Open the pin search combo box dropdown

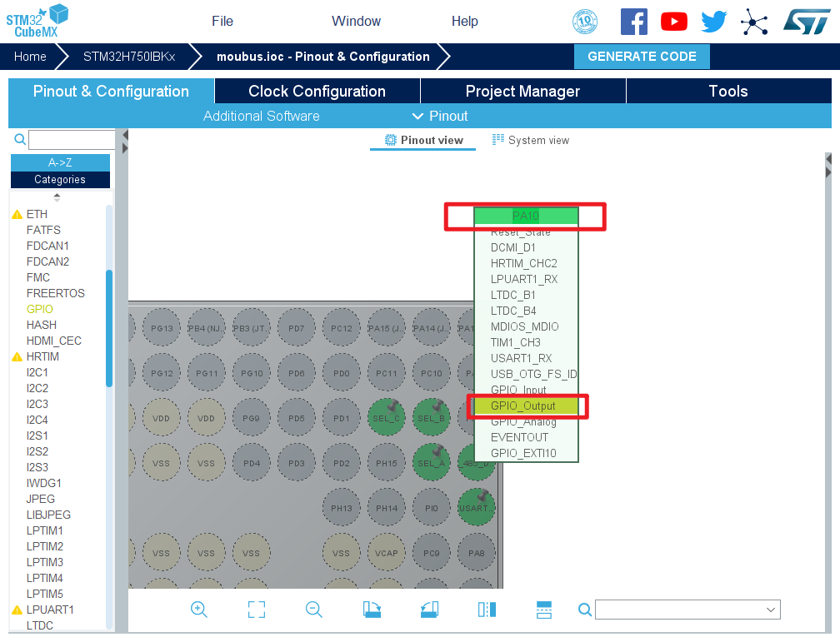769,610
